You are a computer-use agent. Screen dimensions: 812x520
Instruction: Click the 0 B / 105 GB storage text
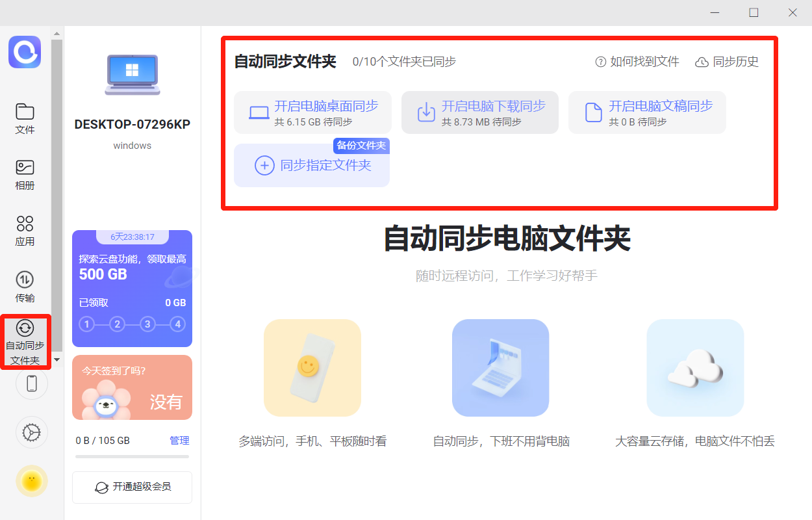[x=103, y=441]
